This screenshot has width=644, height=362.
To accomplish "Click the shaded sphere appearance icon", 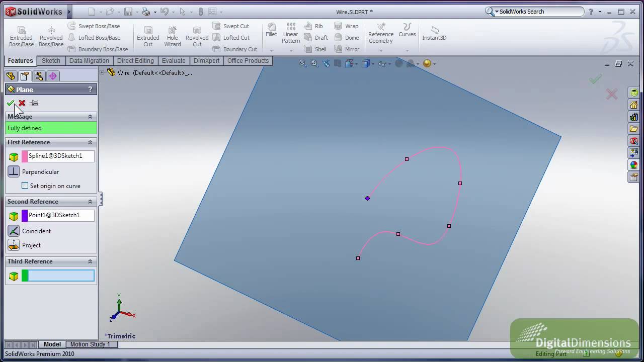I will tap(427, 63).
